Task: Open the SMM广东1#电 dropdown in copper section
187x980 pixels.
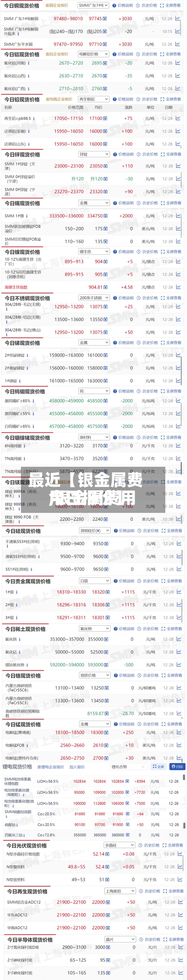Action: pyautogui.click(x=93, y=6)
